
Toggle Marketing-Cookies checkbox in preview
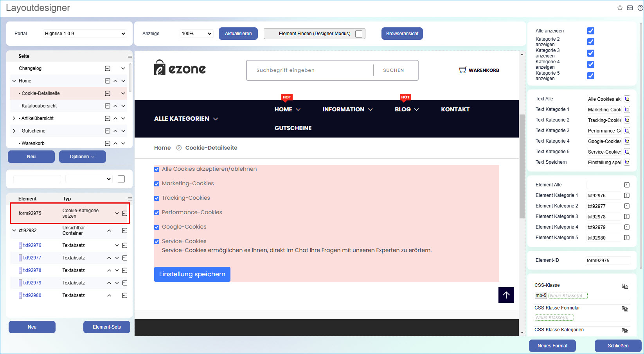(157, 184)
